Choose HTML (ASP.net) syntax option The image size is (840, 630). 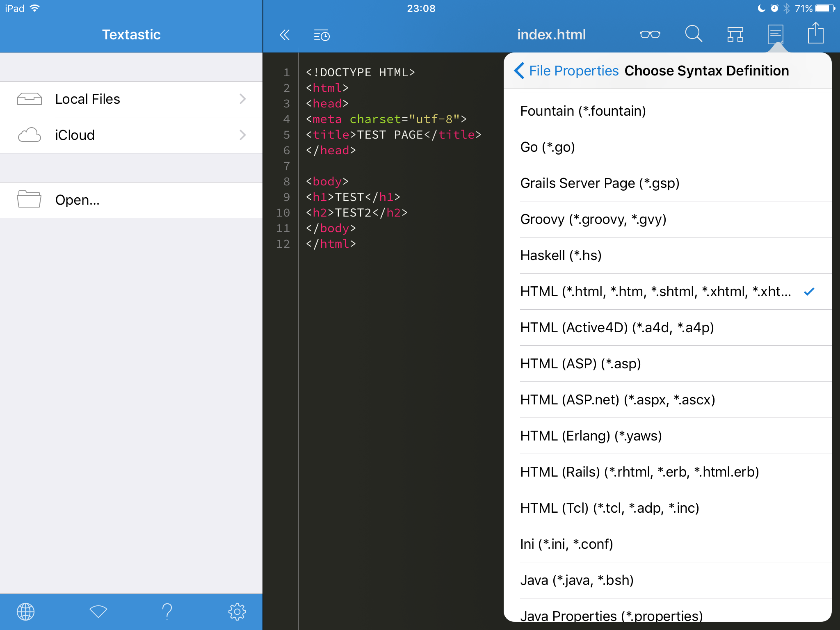pyautogui.click(x=617, y=400)
